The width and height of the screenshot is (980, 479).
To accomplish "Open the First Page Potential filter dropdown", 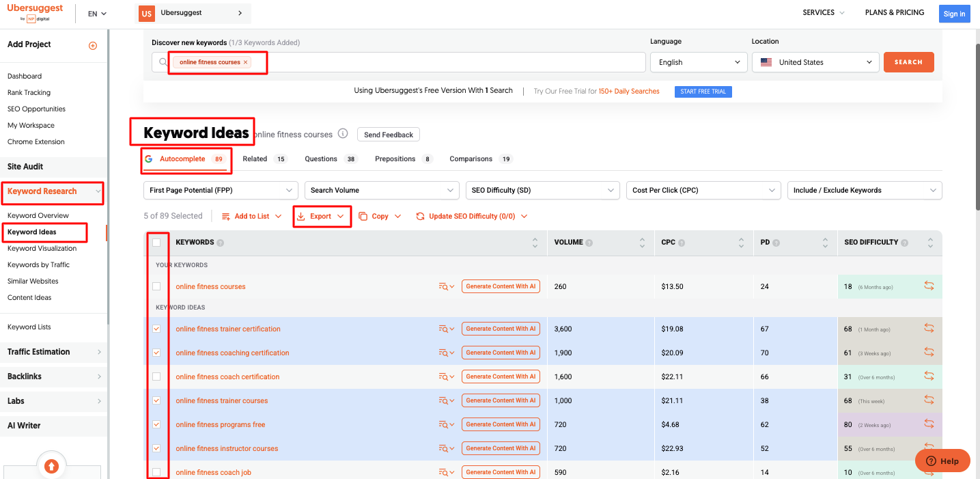I will coord(221,190).
